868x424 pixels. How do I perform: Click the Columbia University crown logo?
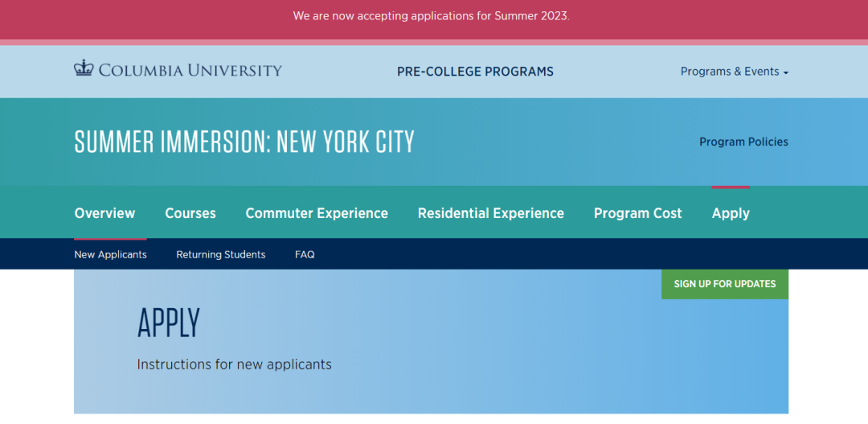84,70
